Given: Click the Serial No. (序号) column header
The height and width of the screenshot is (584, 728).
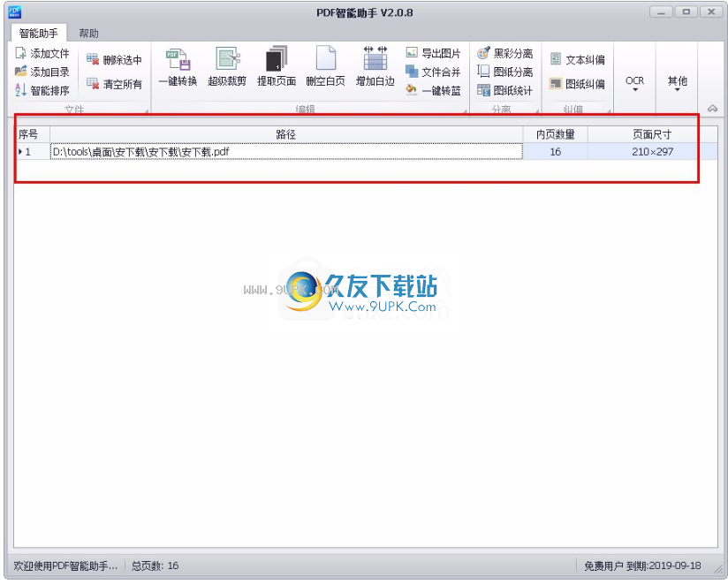Looking at the screenshot, I should pos(32,134).
